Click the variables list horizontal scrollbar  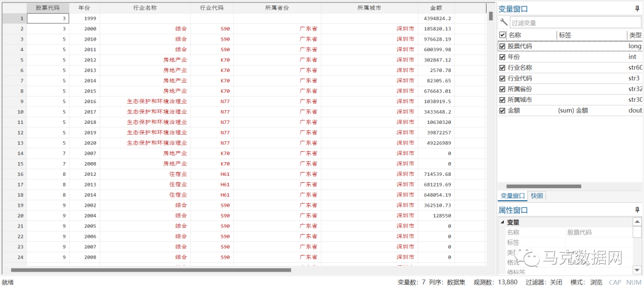pos(543,186)
